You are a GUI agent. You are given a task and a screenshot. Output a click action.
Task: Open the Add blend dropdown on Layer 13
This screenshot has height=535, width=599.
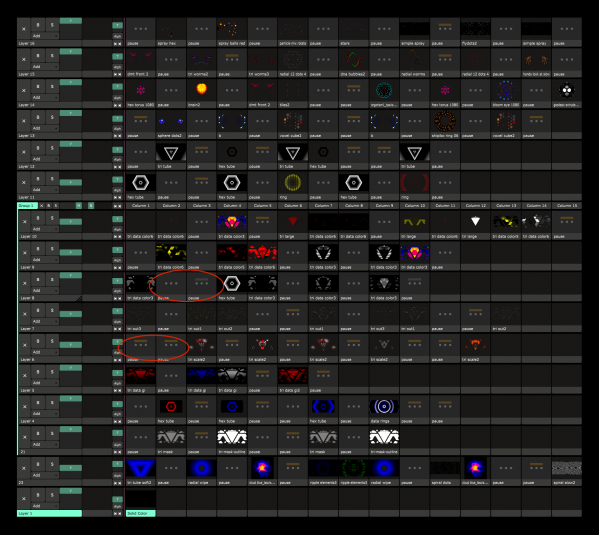(45, 128)
